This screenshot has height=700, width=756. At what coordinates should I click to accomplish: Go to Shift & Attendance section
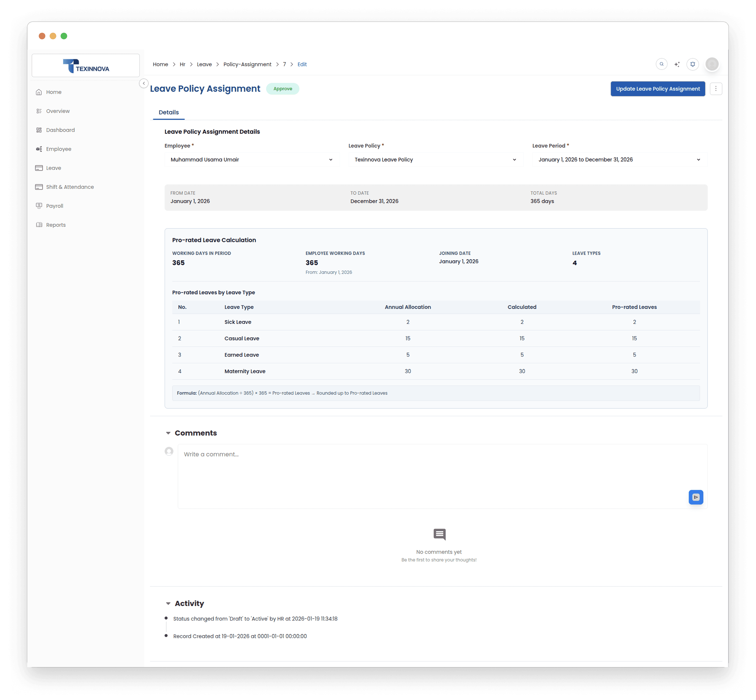(70, 187)
